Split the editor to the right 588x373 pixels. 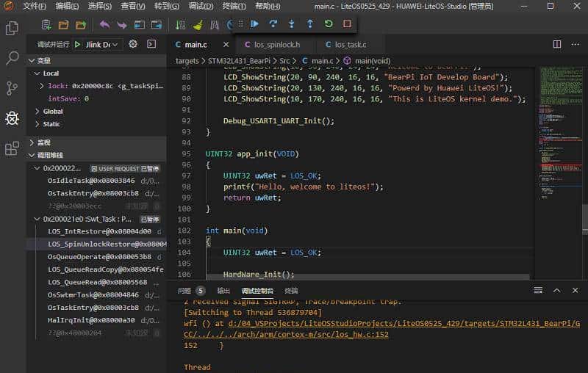pyautogui.click(x=557, y=44)
